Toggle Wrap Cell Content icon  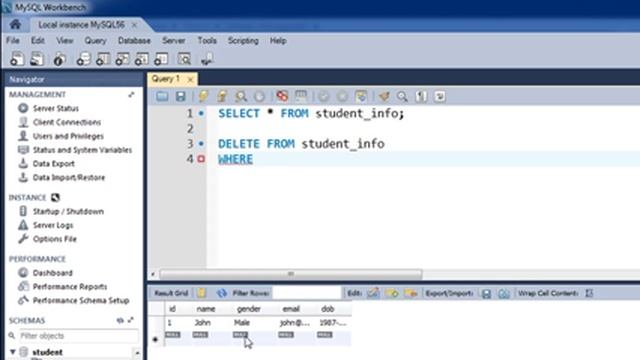(589, 293)
